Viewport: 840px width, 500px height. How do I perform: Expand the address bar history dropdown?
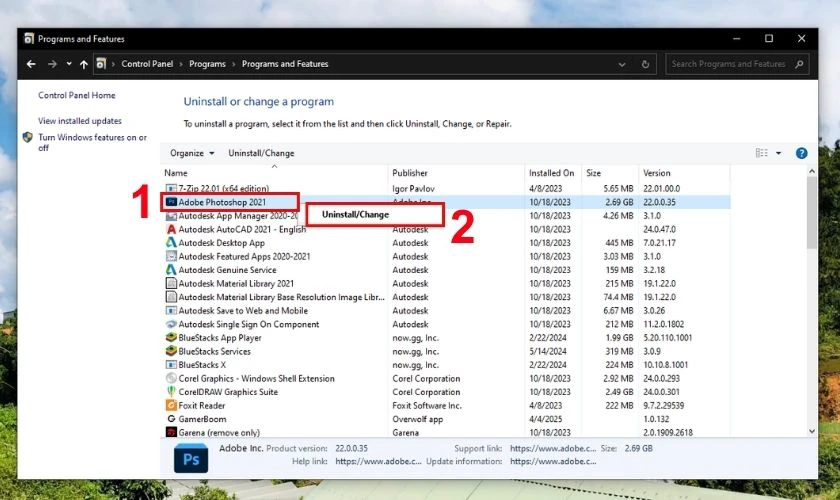click(x=622, y=64)
